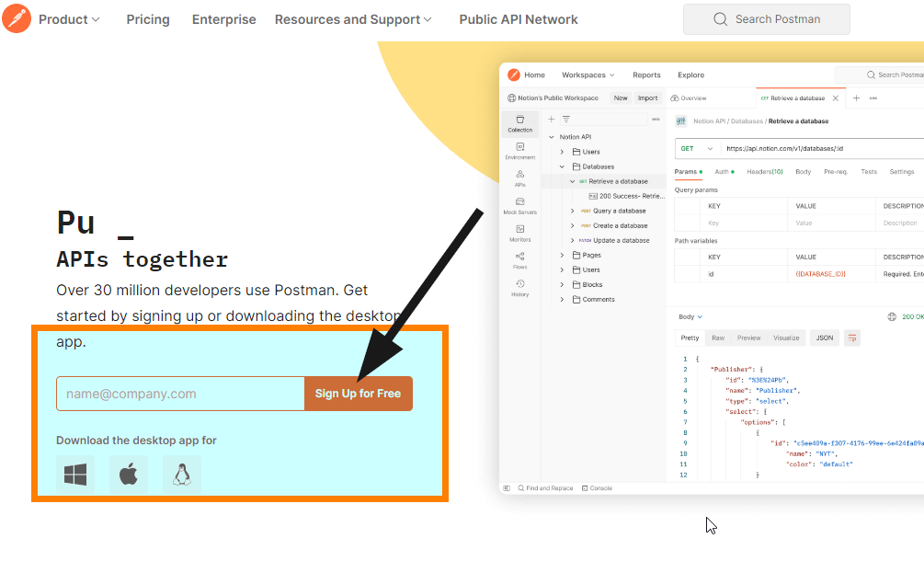The width and height of the screenshot is (924, 561).
Task: Download the Linux desktop app
Action: click(x=181, y=475)
